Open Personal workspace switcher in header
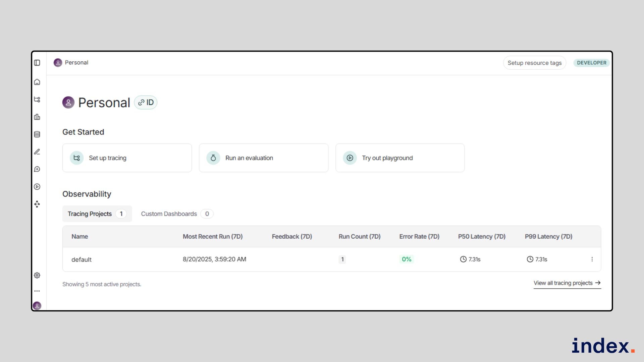Viewport: 644px width, 362px height. 71,63
